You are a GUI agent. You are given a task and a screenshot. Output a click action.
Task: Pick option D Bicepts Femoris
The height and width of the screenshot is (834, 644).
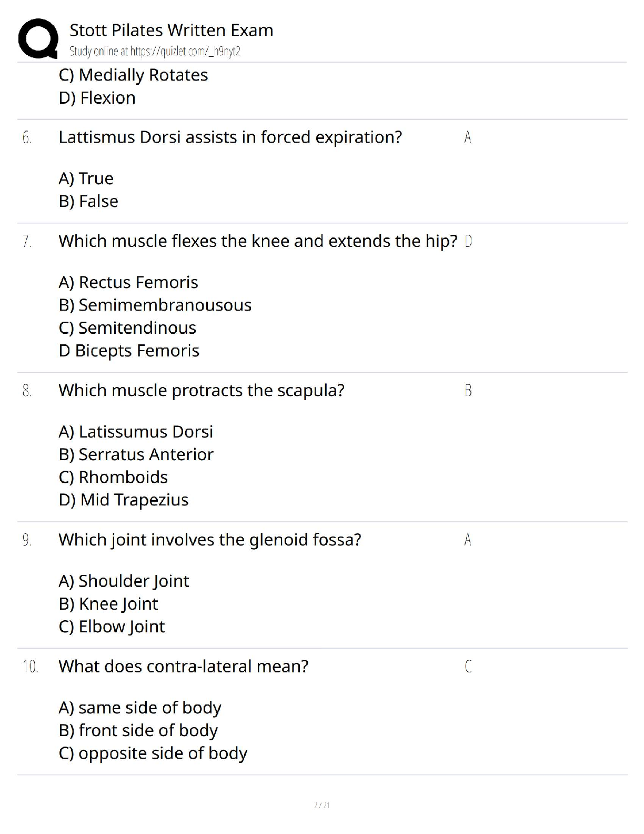pyautogui.click(x=129, y=351)
